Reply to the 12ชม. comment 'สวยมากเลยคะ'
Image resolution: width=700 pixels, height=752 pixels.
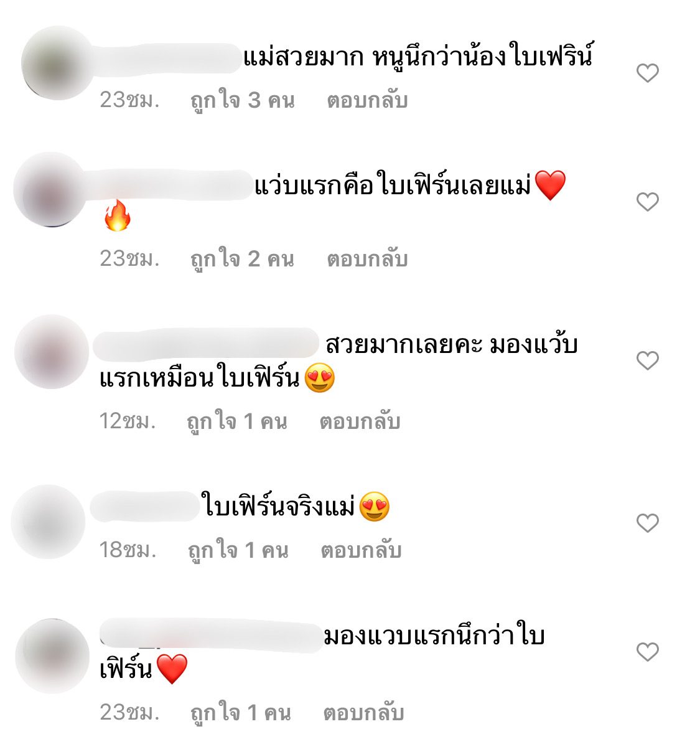(360, 421)
